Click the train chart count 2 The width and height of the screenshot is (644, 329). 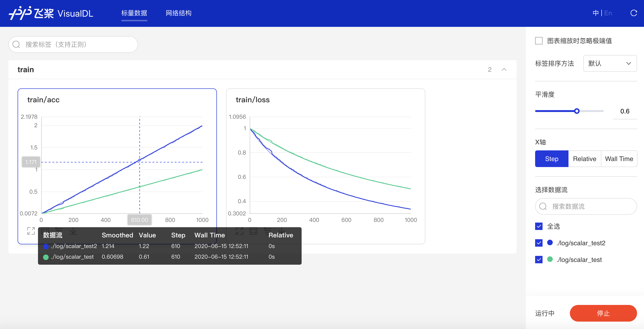(489, 69)
